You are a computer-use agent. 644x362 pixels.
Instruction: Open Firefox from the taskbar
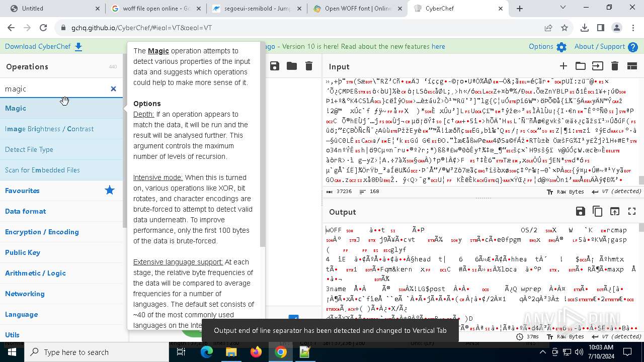(256, 352)
